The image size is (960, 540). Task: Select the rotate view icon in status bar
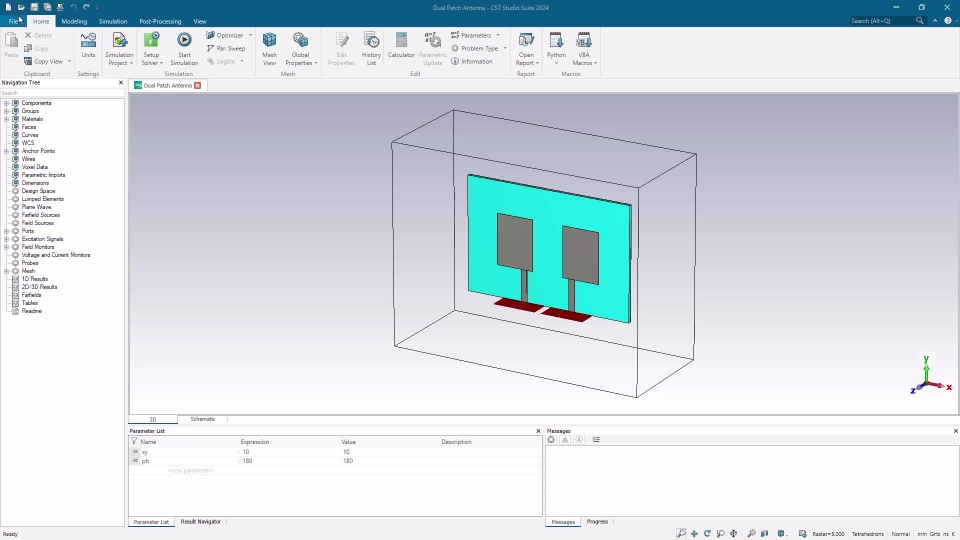707,534
